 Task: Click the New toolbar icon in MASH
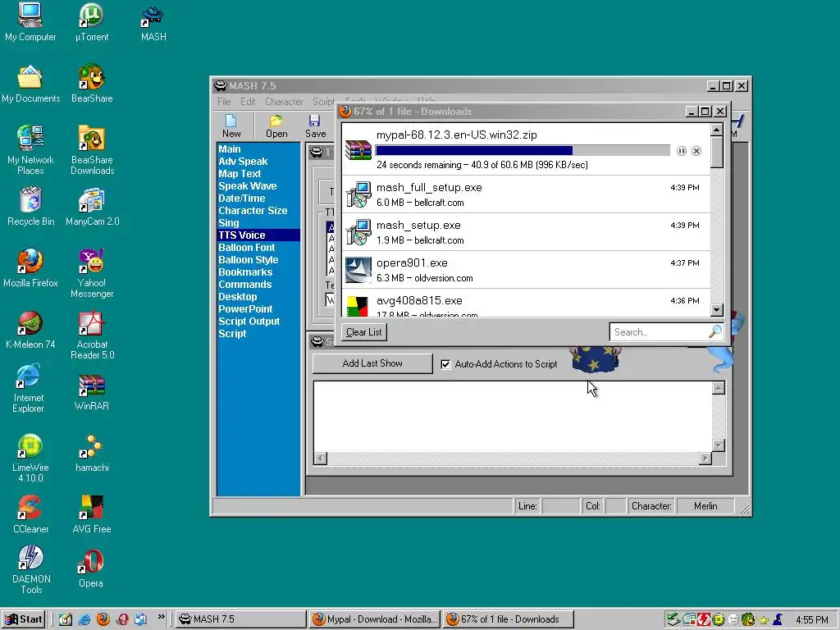click(x=231, y=126)
